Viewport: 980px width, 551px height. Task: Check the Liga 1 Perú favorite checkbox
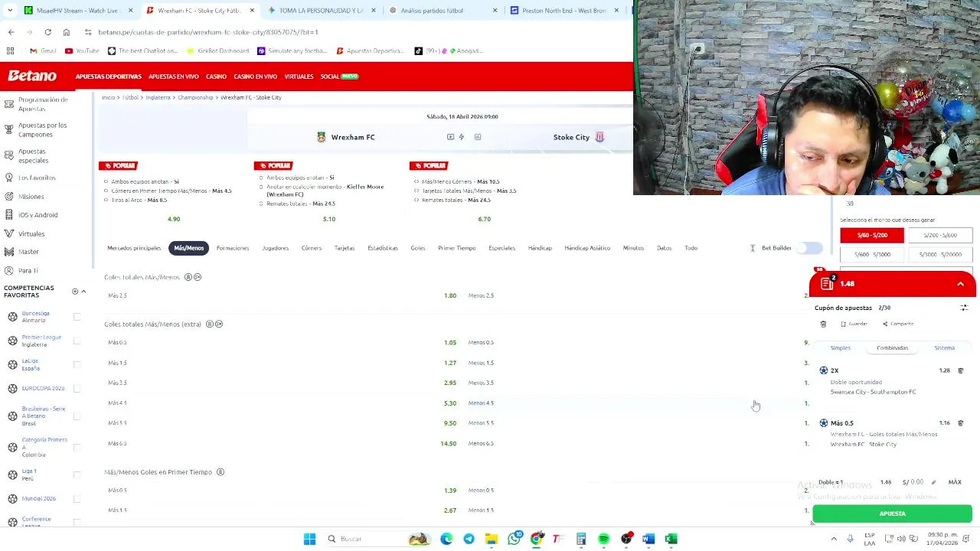click(x=77, y=474)
